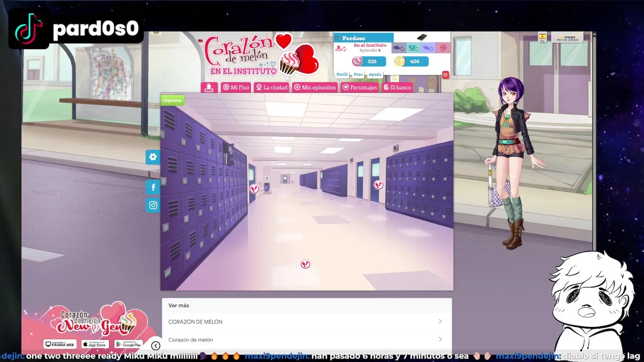Viewport: 644px width, 362px height.
Task: Click the PA action points icon
Action: (357, 61)
